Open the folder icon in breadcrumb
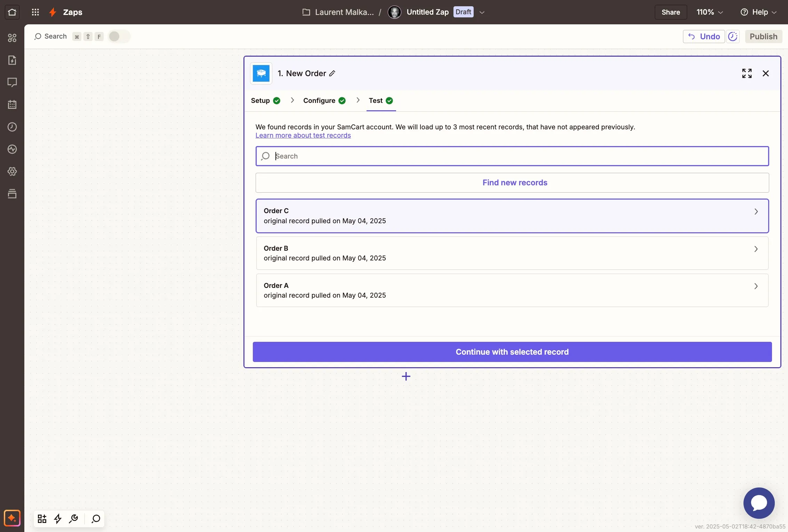Image resolution: width=788 pixels, height=532 pixels. coord(306,12)
